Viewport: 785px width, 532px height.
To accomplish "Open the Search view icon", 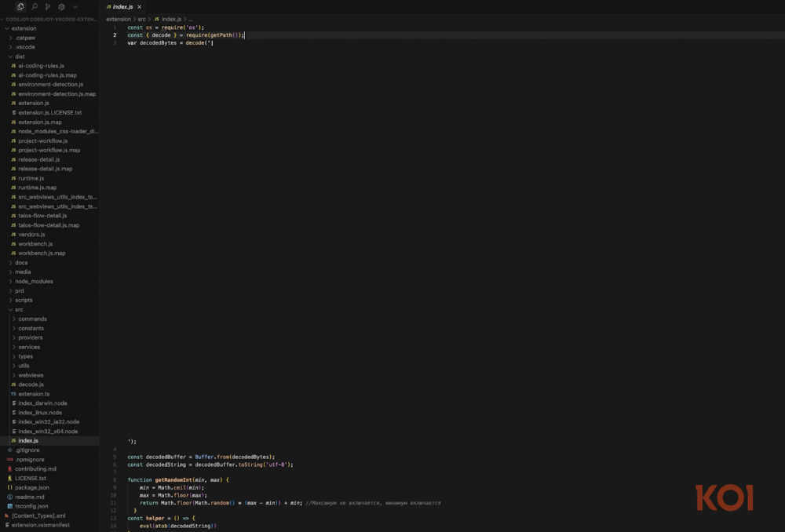I will (x=35, y=6).
